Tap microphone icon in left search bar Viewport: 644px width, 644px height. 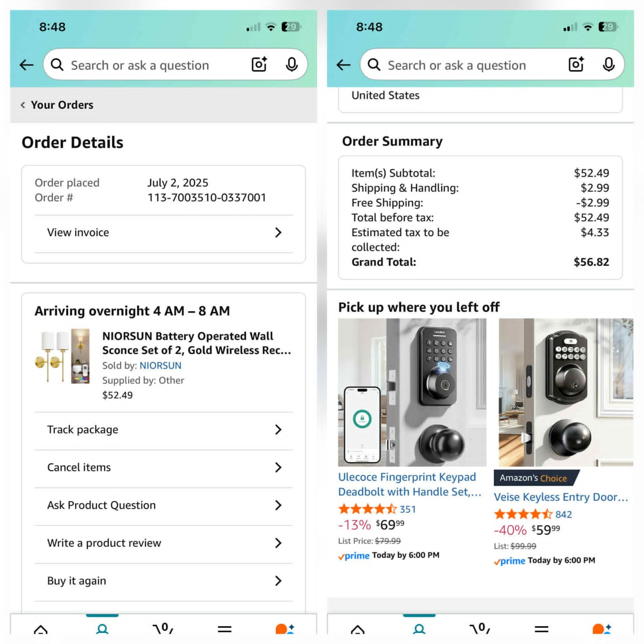(x=292, y=64)
